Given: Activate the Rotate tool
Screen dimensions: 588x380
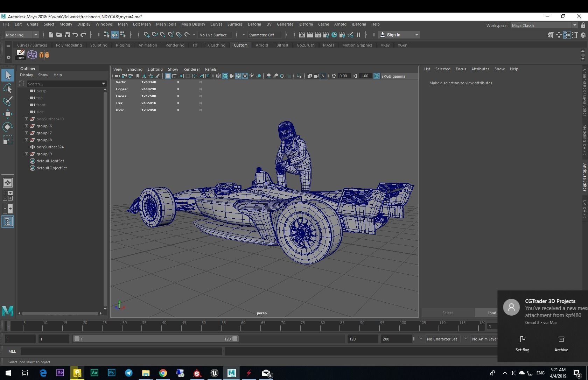Looking at the screenshot, I should pyautogui.click(x=8, y=127).
